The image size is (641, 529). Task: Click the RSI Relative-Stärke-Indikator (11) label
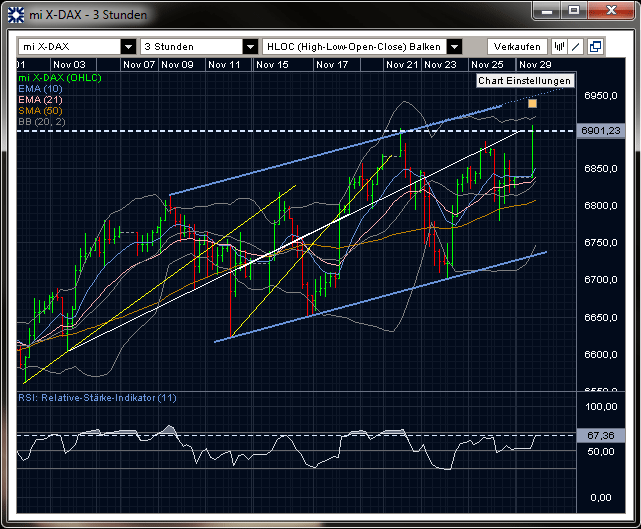[x=97, y=398]
